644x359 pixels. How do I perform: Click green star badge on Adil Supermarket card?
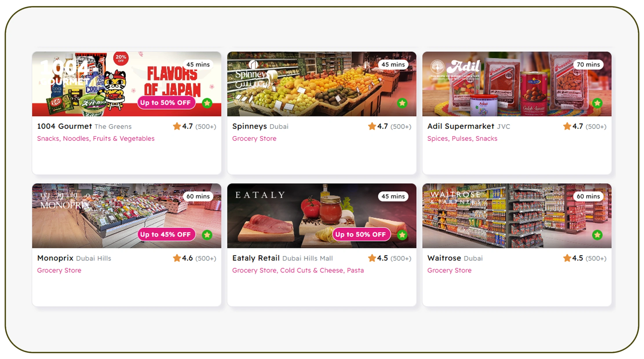click(597, 103)
